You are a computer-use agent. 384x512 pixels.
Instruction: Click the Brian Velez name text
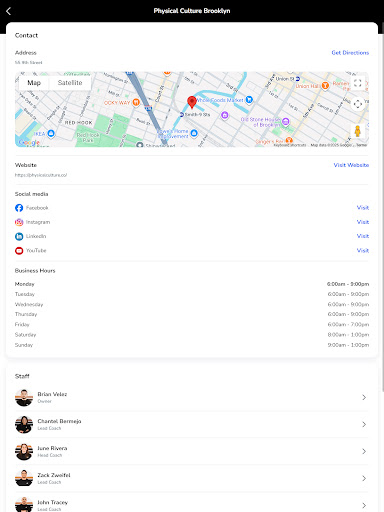click(x=52, y=394)
